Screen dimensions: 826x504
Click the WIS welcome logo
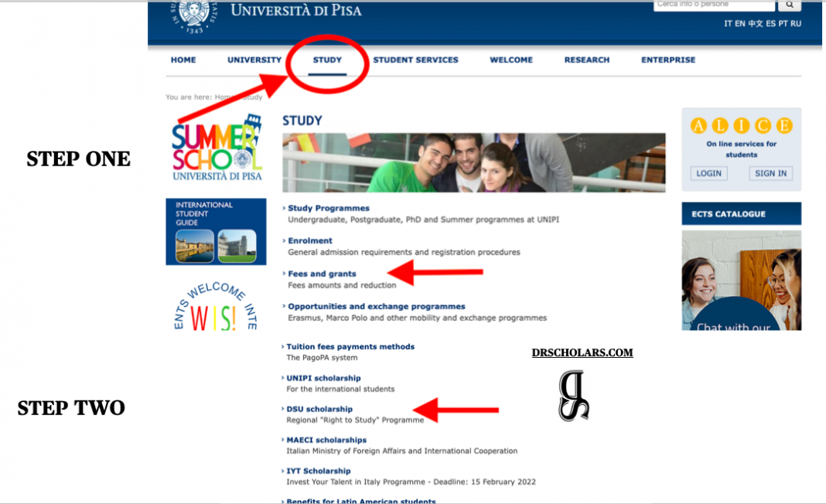[214, 305]
